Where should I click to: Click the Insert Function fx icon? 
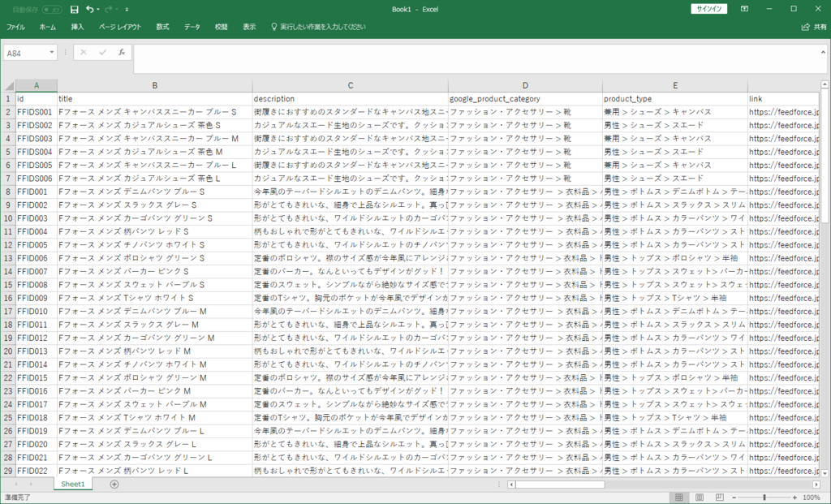(121, 52)
